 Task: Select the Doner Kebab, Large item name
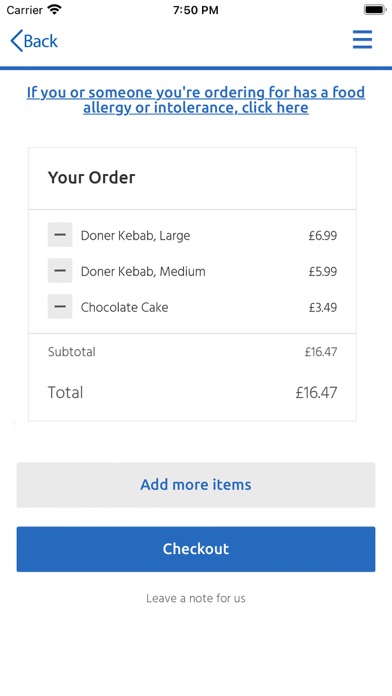point(135,236)
